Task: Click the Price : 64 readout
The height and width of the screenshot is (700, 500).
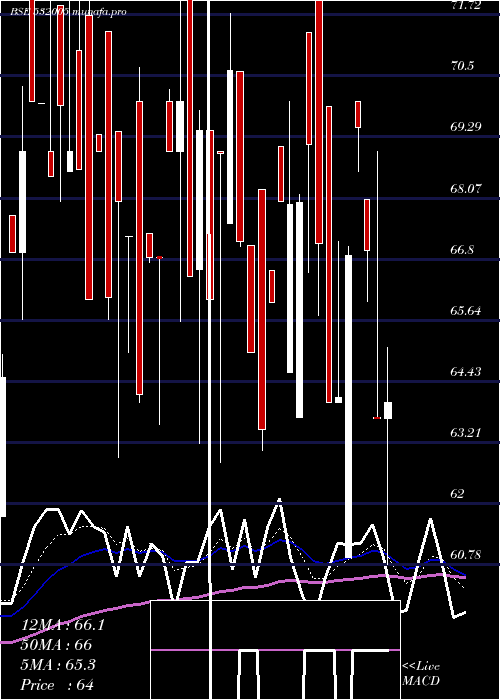Action: coord(57,685)
